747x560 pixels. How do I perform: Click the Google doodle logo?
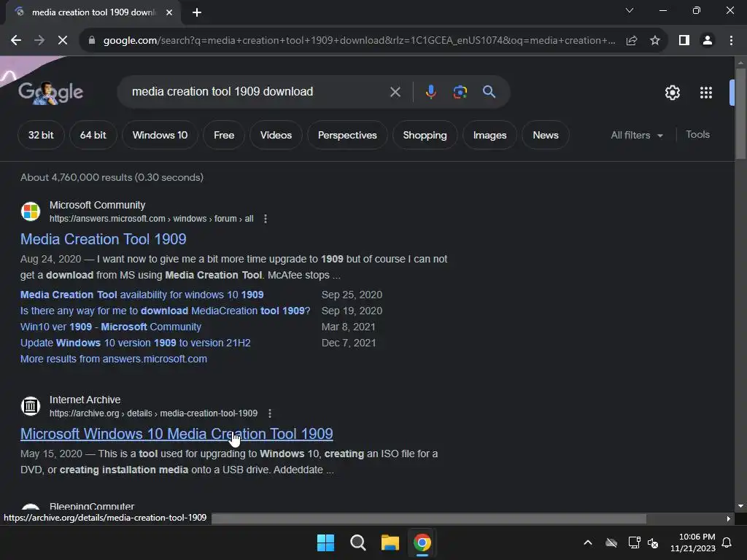(x=50, y=93)
